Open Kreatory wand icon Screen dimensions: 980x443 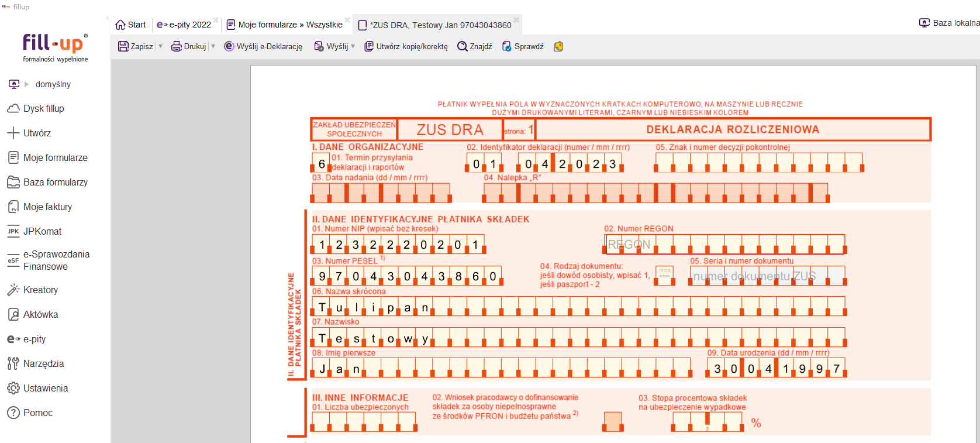[x=13, y=290]
